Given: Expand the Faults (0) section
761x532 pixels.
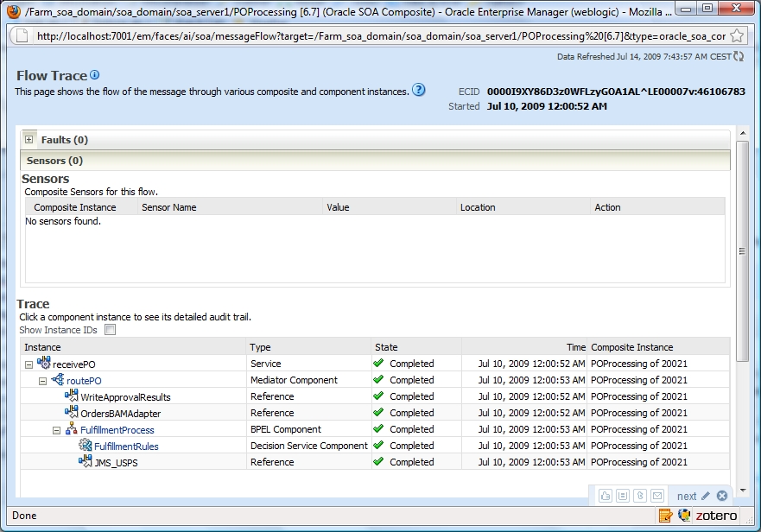Looking at the screenshot, I should (29, 140).
